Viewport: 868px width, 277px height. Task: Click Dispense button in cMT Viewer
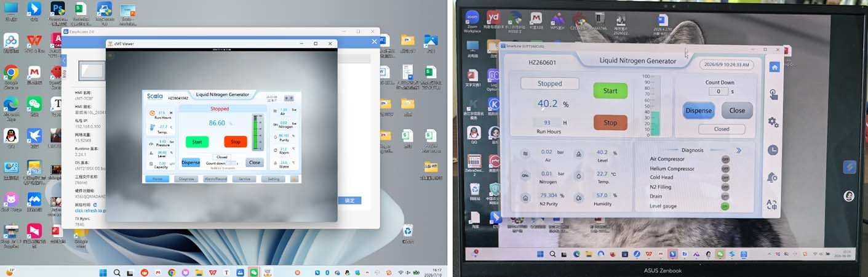pyautogui.click(x=191, y=163)
